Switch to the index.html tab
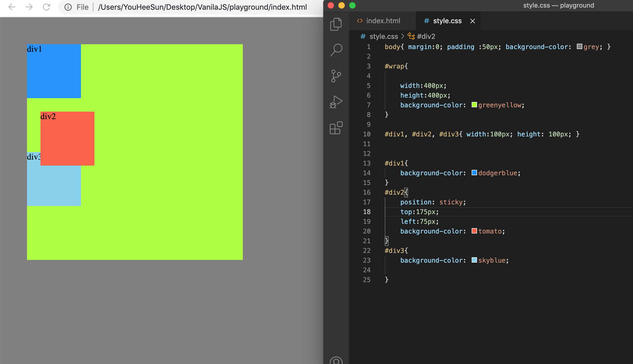The width and height of the screenshot is (633, 364). (x=383, y=21)
